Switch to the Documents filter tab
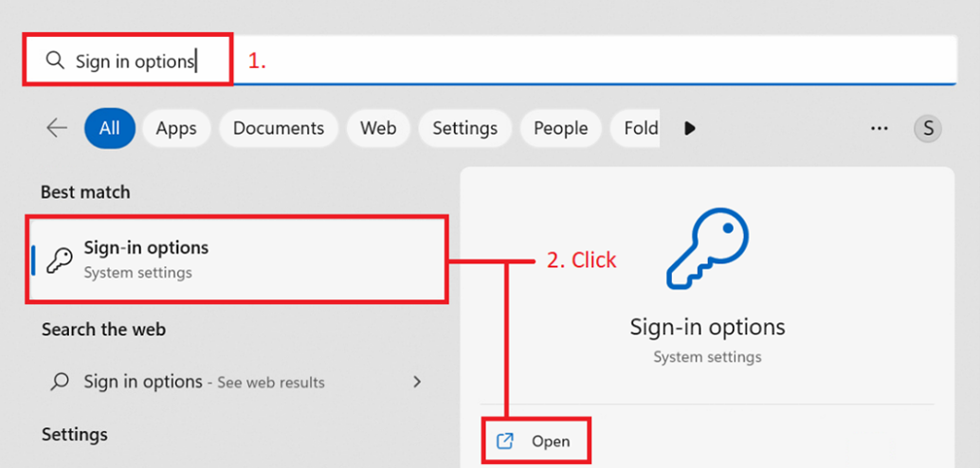This screenshot has height=468, width=980. point(279,128)
